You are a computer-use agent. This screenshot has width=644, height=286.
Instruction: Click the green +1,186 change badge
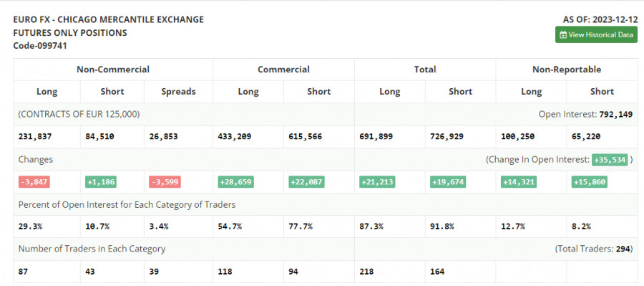(x=101, y=182)
